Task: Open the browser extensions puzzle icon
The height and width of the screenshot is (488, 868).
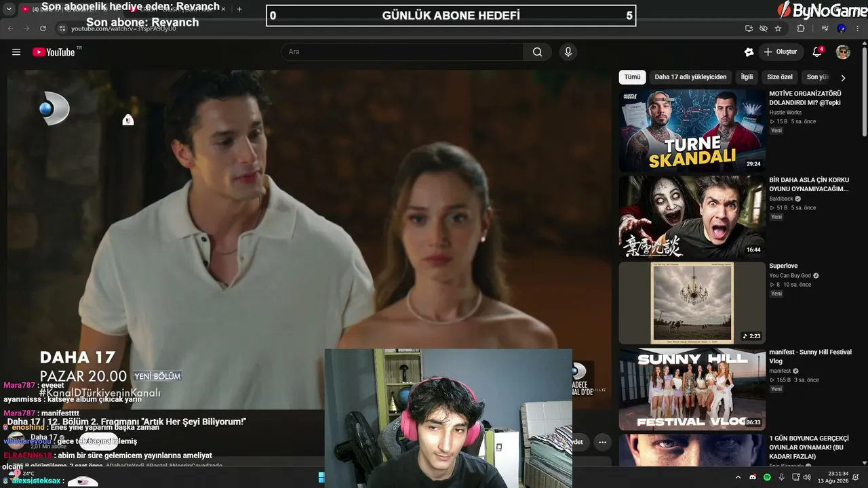Action: coord(801,28)
